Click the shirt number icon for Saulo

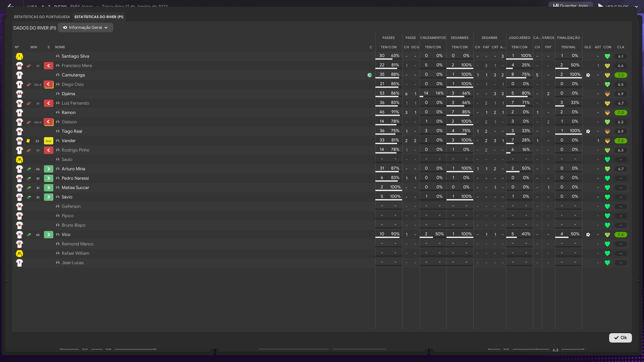19,160
